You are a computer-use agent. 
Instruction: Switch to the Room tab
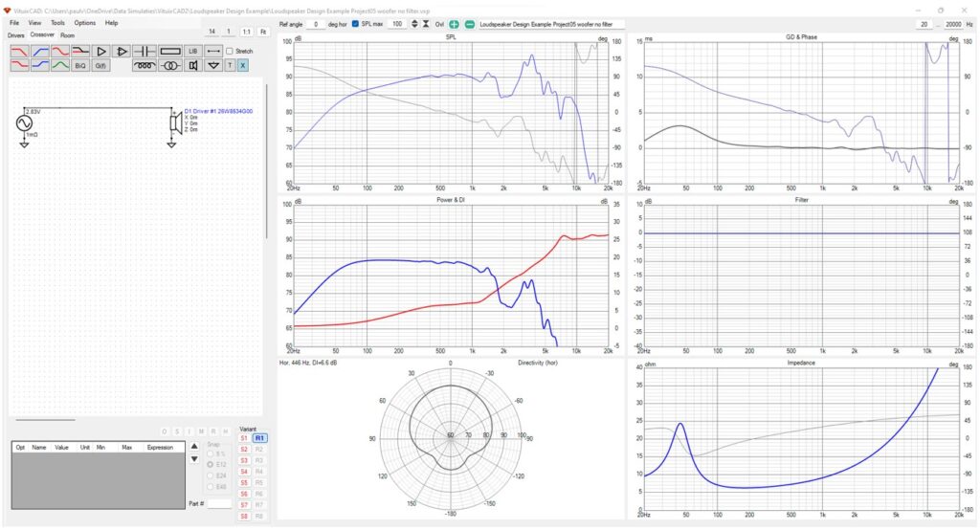tap(68, 35)
